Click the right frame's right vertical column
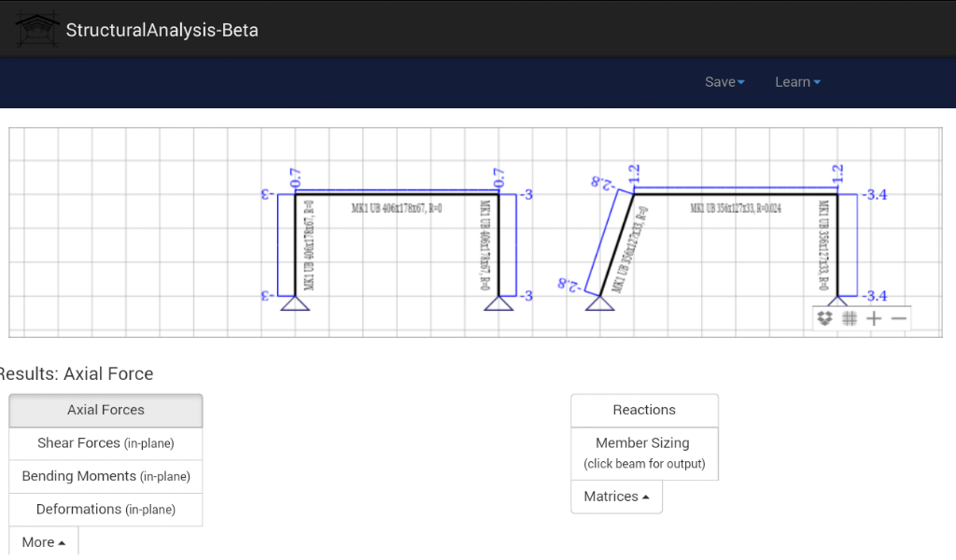The width and height of the screenshot is (956, 560). point(837,245)
